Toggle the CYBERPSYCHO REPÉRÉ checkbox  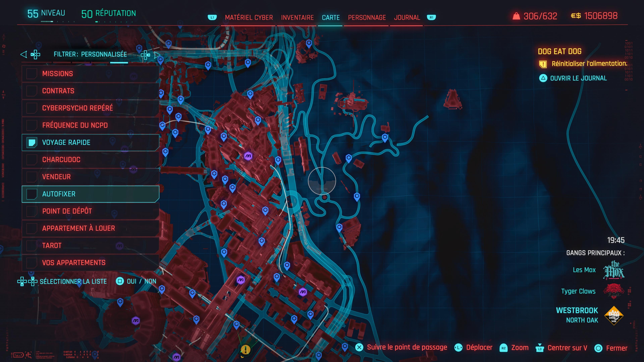pyautogui.click(x=32, y=108)
